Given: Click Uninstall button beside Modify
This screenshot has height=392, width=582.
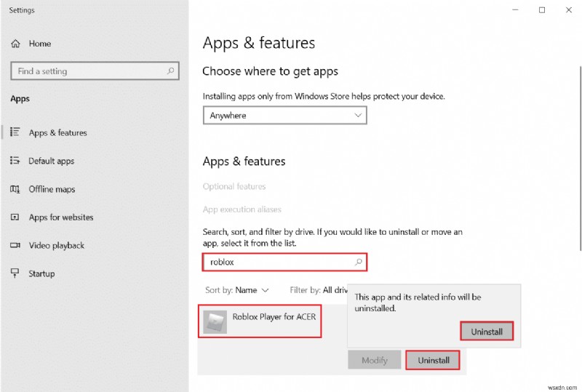Looking at the screenshot, I should [433, 360].
